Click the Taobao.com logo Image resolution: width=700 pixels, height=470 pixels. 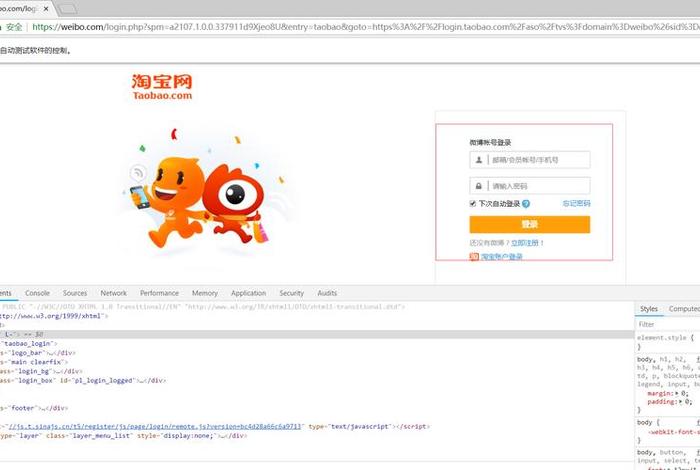click(161, 87)
